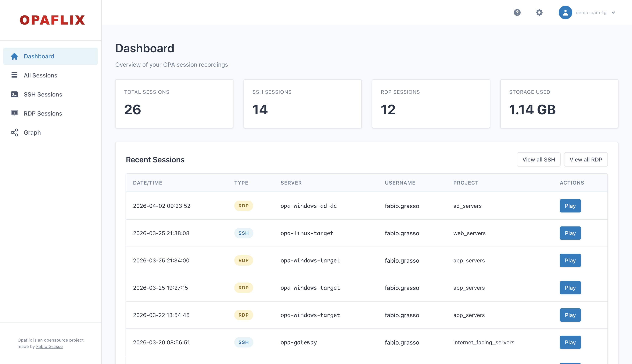Click the Storage Used card
This screenshot has height=364, width=632.
point(559,104)
